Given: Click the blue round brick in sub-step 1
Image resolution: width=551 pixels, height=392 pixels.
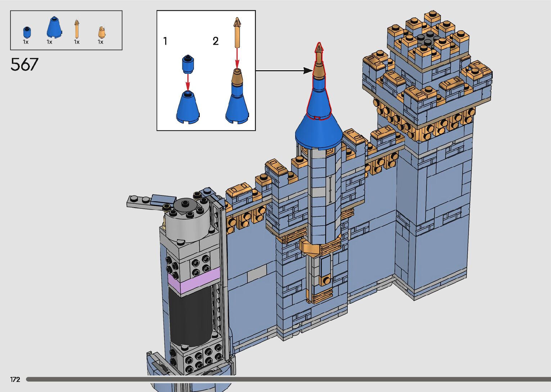Looking at the screenshot, I should 187,64.
